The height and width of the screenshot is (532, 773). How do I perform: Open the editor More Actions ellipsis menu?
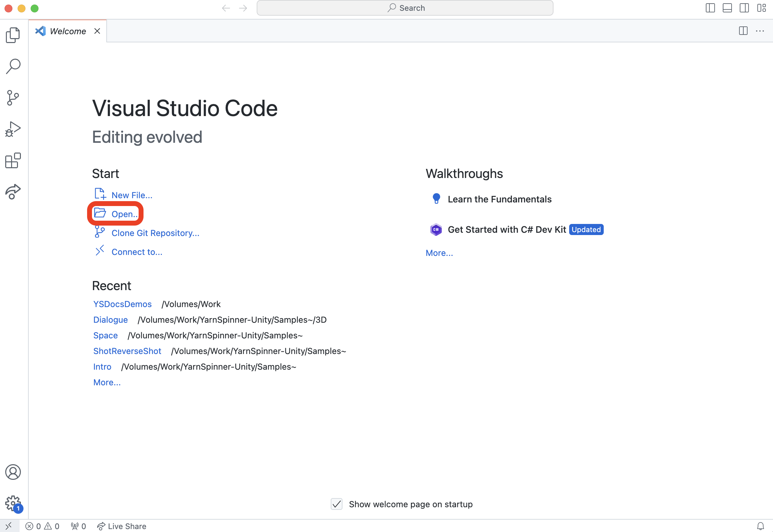click(x=760, y=31)
